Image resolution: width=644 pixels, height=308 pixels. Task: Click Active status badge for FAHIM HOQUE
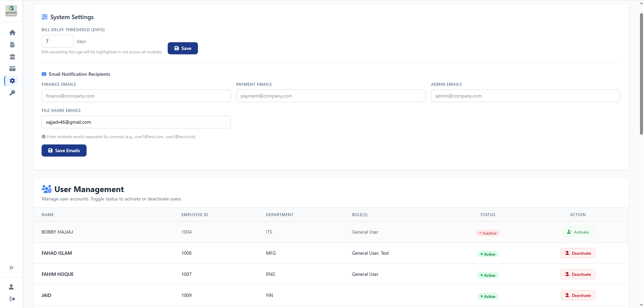[488, 275]
